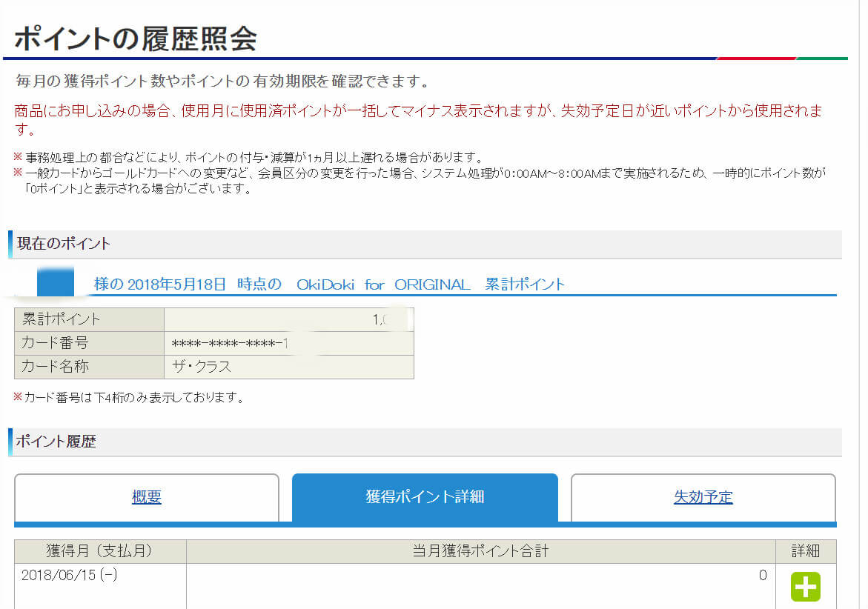Switch to the 概要 tab
The height and width of the screenshot is (609, 868).
[x=147, y=497]
